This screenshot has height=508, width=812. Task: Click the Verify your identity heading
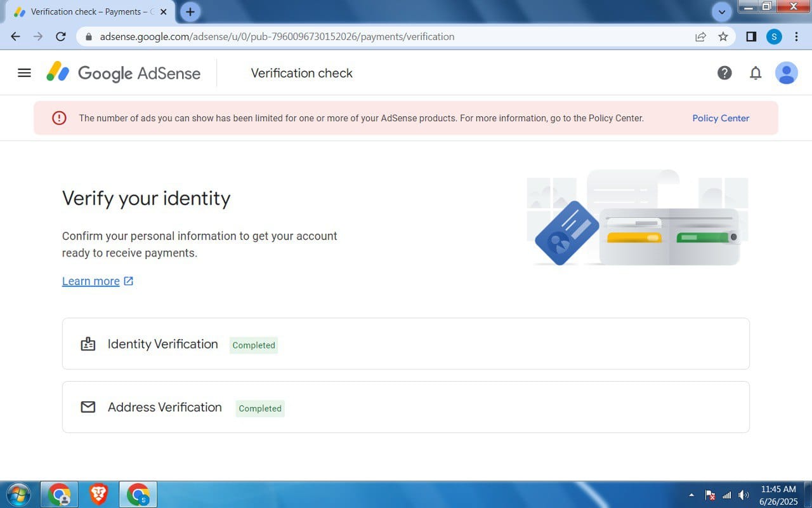coord(146,198)
